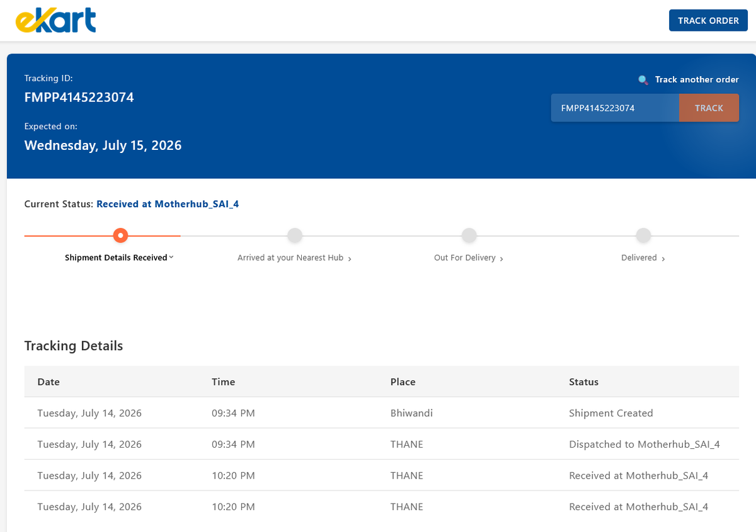Click the magnifier icon beside Track another order
Screen dimensions: 756x532
click(643, 80)
